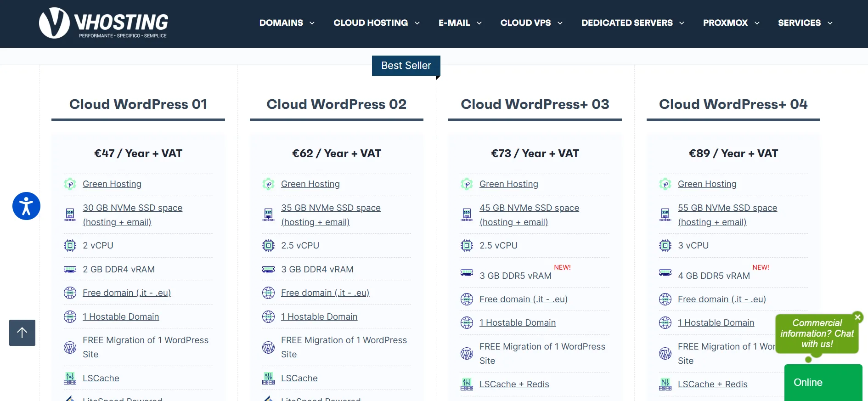This screenshot has width=868, height=401.
Task: Click the Best Seller badge
Action: click(406, 66)
